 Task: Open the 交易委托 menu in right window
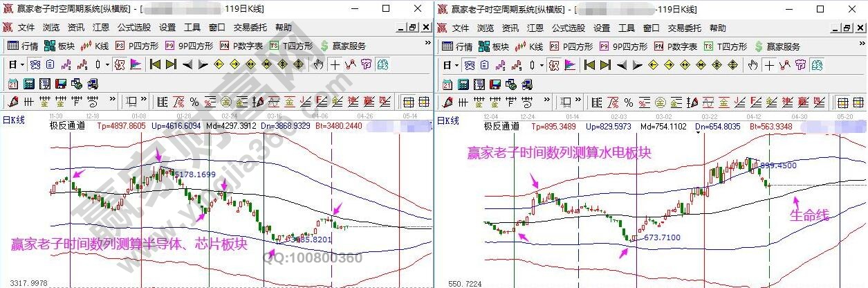(x=685, y=28)
